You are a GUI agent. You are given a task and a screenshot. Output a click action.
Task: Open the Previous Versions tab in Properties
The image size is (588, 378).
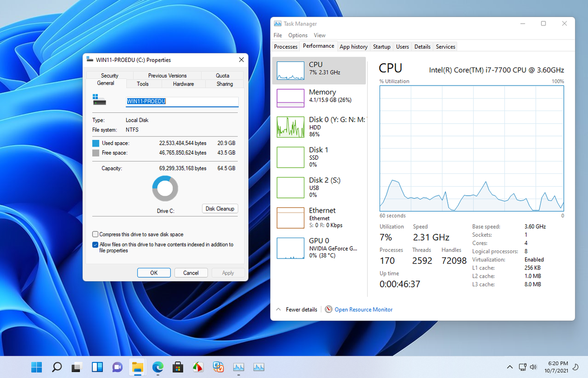coord(167,76)
